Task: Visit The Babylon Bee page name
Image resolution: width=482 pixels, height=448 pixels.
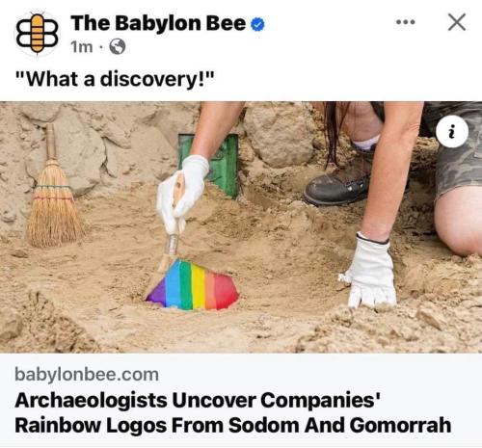Action: [x=158, y=23]
